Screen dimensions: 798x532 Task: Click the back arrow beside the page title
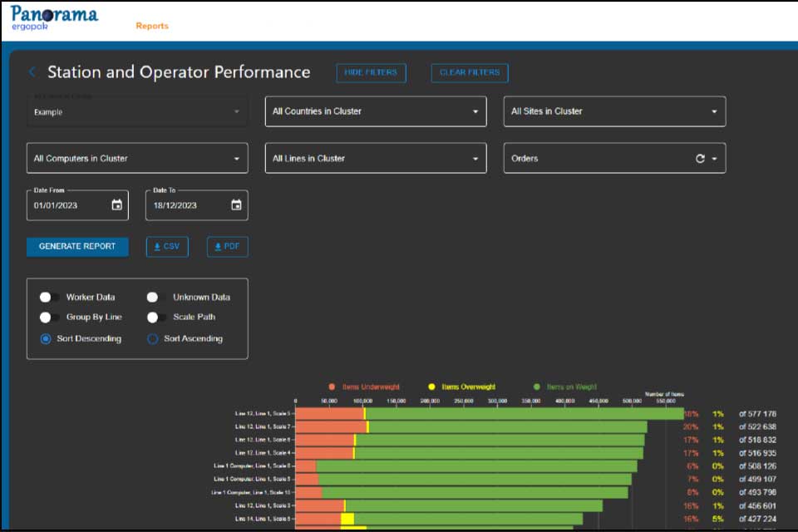point(32,71)
